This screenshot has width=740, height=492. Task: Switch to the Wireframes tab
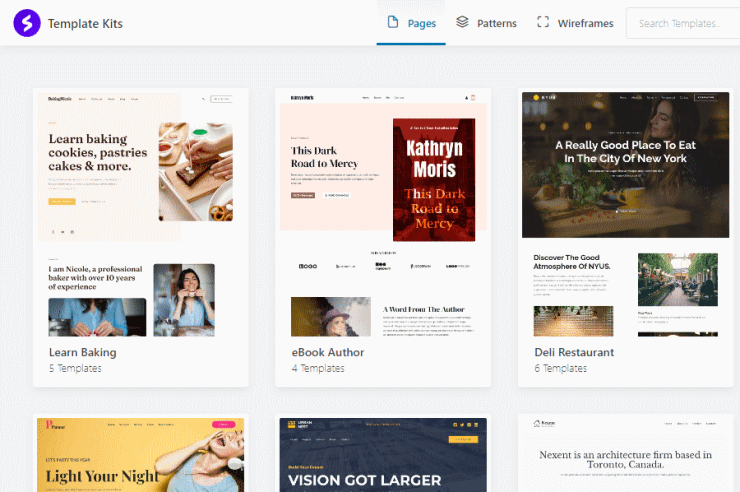pyautogui.click(x=575, y=23)
